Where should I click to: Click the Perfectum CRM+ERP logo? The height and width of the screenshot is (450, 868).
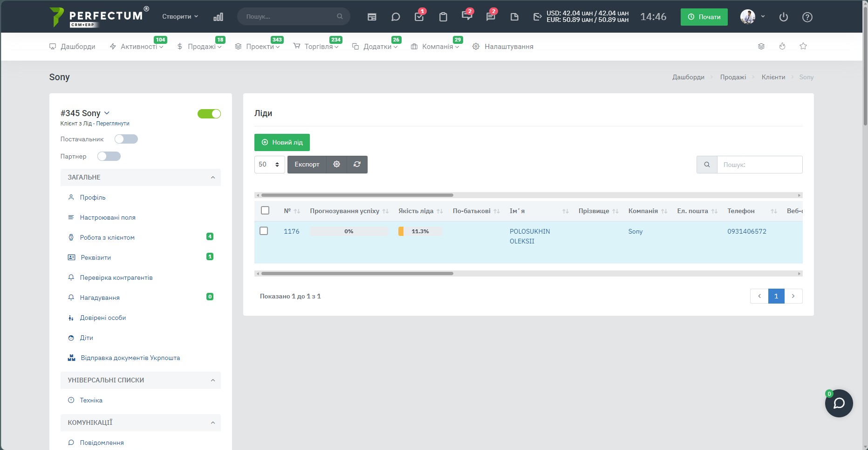pyautogui.click(x=99, y=17)
